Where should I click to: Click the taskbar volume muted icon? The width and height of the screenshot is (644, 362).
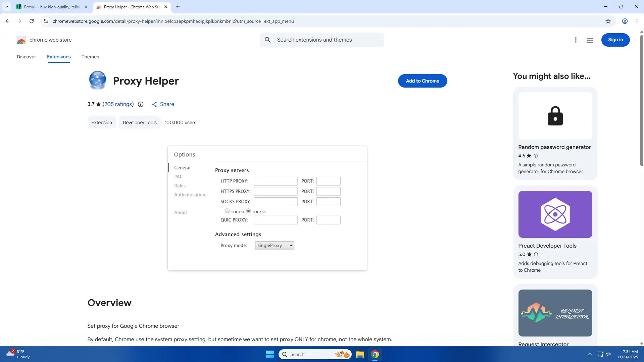click(608, 354)
